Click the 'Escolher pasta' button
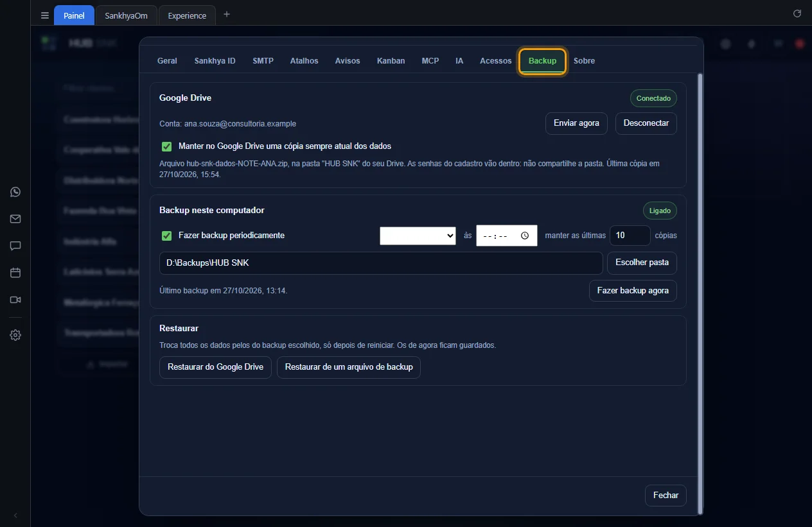Screen dimensions: 812x527 [642, 263]
